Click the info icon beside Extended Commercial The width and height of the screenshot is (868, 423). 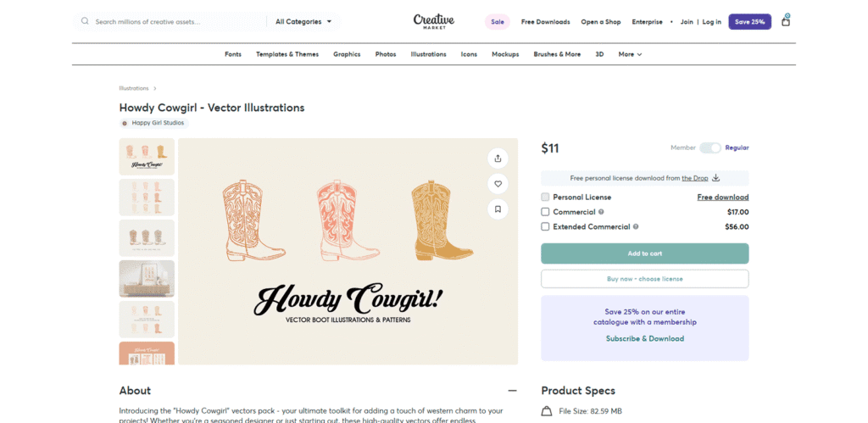(x=636, y=227)
